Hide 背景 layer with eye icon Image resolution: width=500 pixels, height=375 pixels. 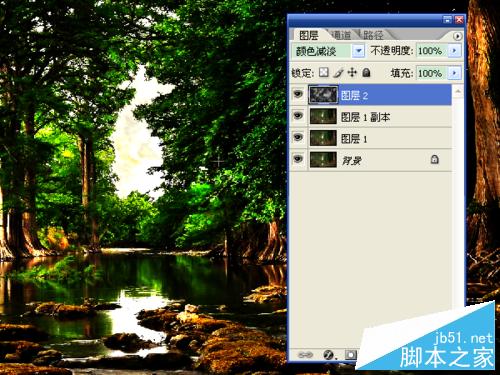click(x=298, y=159)
